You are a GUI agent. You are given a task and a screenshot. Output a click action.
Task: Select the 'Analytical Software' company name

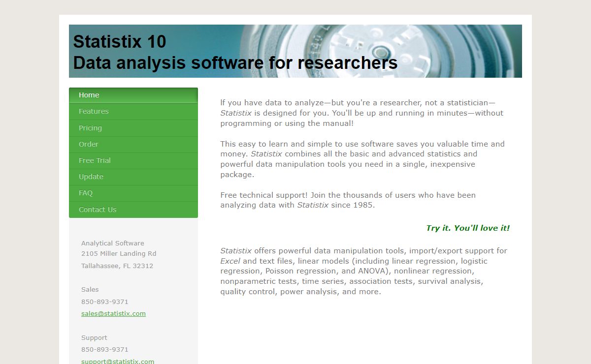coord(113,243)
